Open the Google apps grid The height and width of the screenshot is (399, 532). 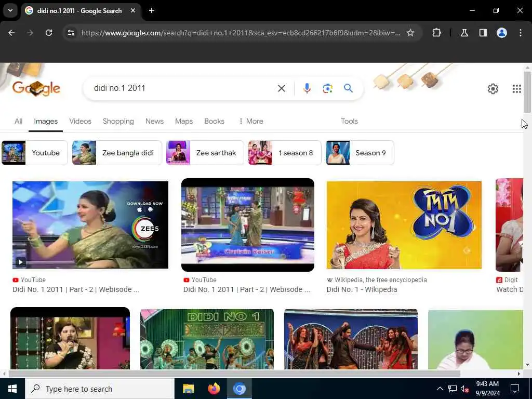tap(517, 89)
